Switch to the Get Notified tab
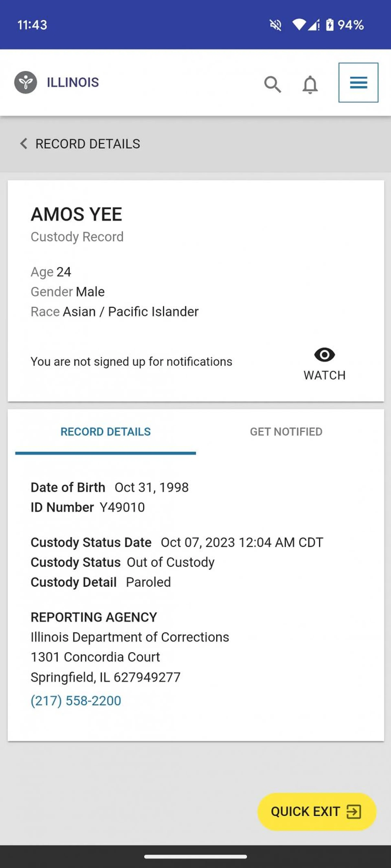391x868 pixels. [286, 432]
